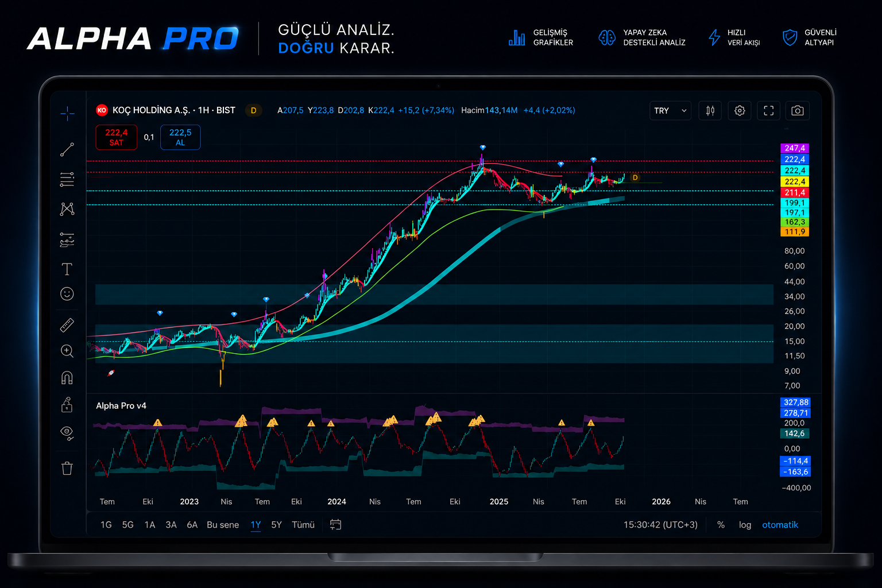Screen dimensions: 882x588
Task: Open the chart type candles button
Action: click(710, 111)
